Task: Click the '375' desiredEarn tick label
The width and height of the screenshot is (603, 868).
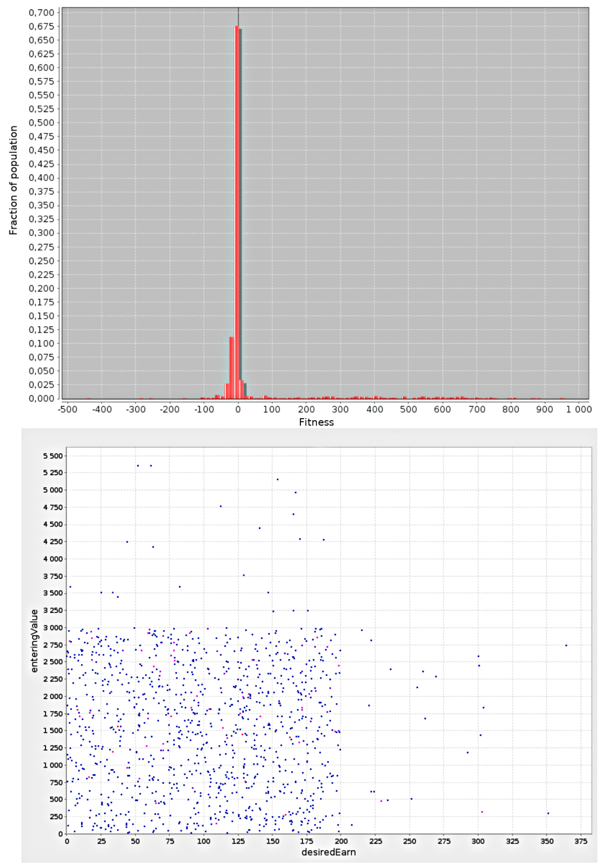Action: pos(581,841)
